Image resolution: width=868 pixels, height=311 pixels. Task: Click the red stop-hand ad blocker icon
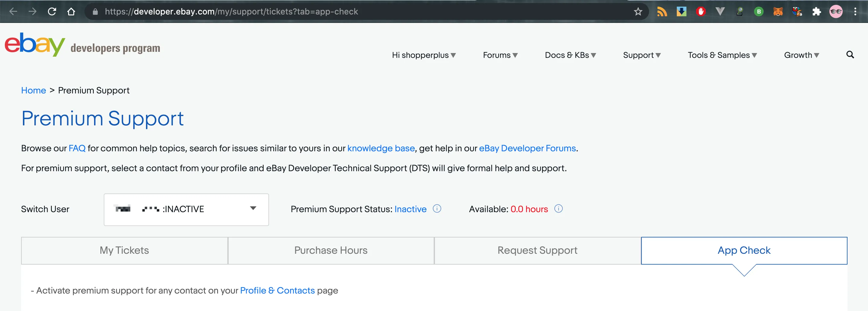[x=701, y=12]
